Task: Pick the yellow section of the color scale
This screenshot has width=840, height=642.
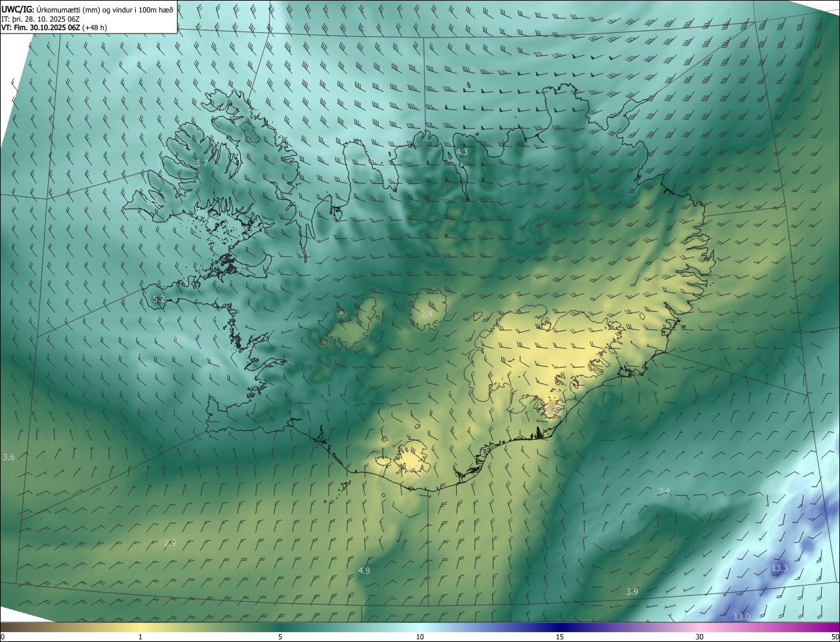Action: point(140,627)
